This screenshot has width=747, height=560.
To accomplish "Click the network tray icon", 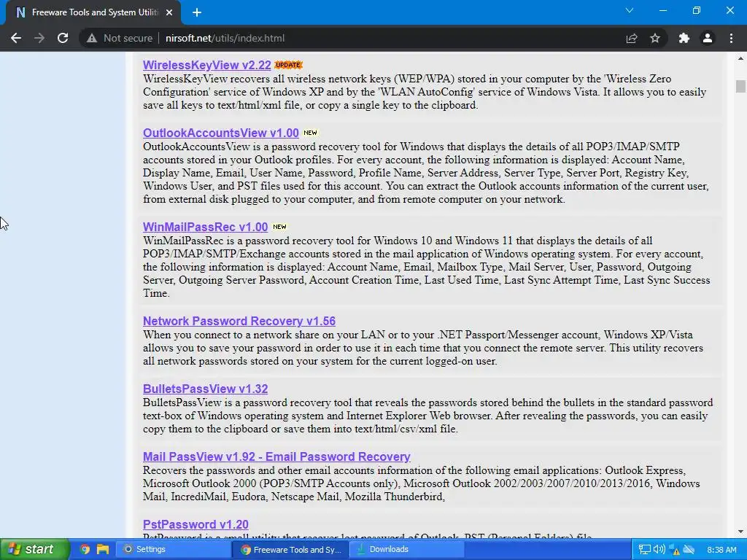I will [x=645, y=550].
